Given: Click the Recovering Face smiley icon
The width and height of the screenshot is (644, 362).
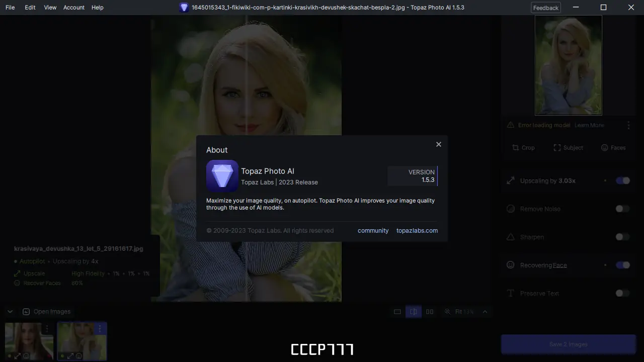Looking at the screenshot, I should point(511,265).
